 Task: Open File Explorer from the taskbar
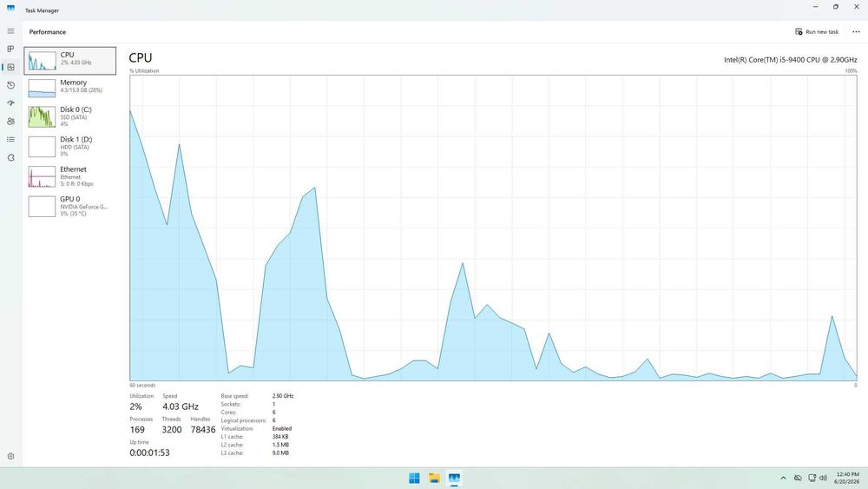tap(434, 478)
